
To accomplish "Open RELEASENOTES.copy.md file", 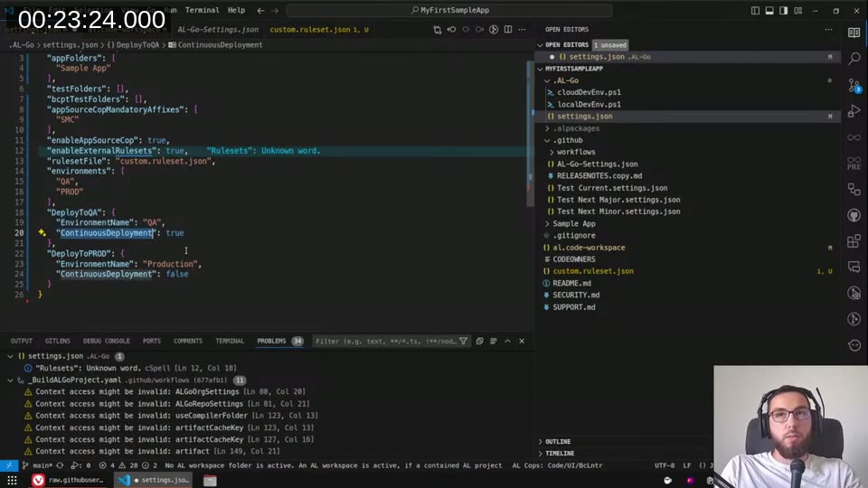I will [x=599, y=176].
